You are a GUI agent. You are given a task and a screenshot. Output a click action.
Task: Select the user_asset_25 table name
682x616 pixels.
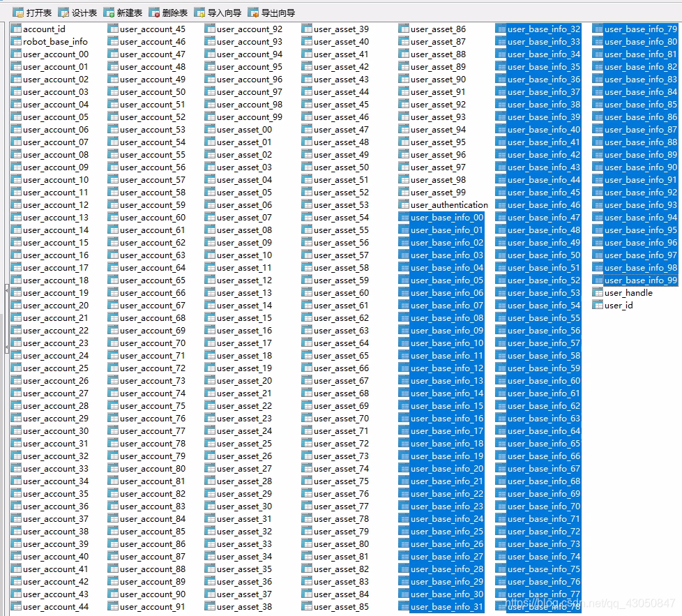[x=245, y=444]
